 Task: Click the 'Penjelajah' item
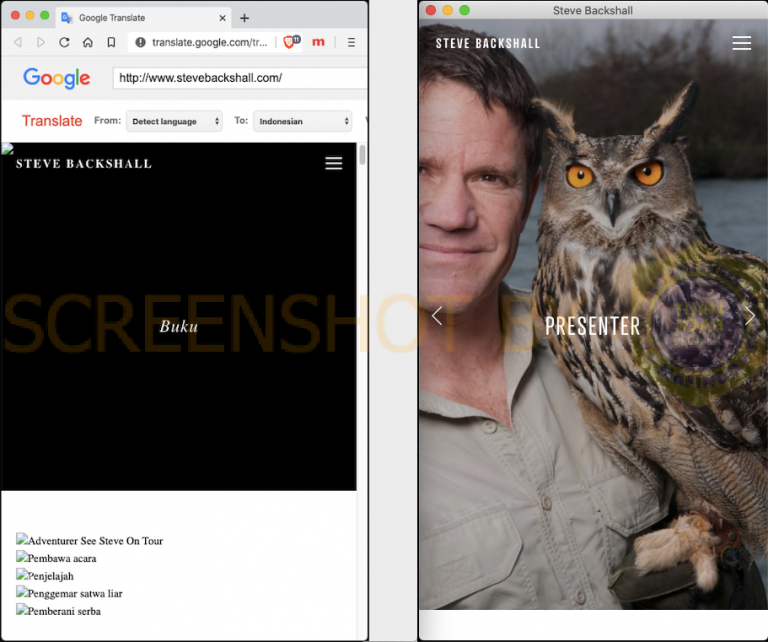coord(45,576)
